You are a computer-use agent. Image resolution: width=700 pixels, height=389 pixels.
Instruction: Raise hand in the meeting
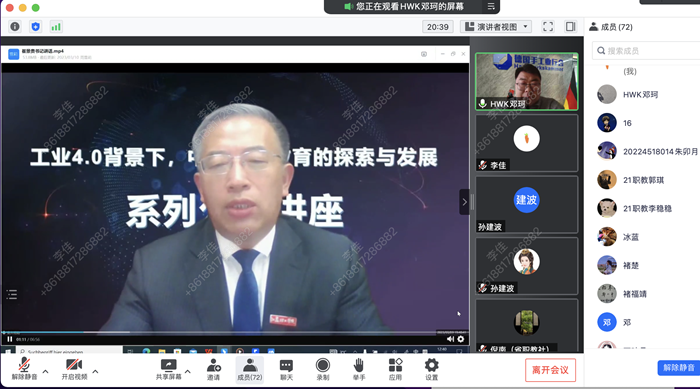359,370
